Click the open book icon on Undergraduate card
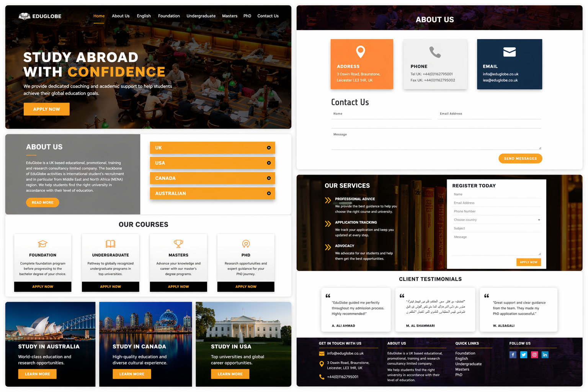The height and width of the screenshot is (392, 588). pyautogui.click(x=110, y=244)
